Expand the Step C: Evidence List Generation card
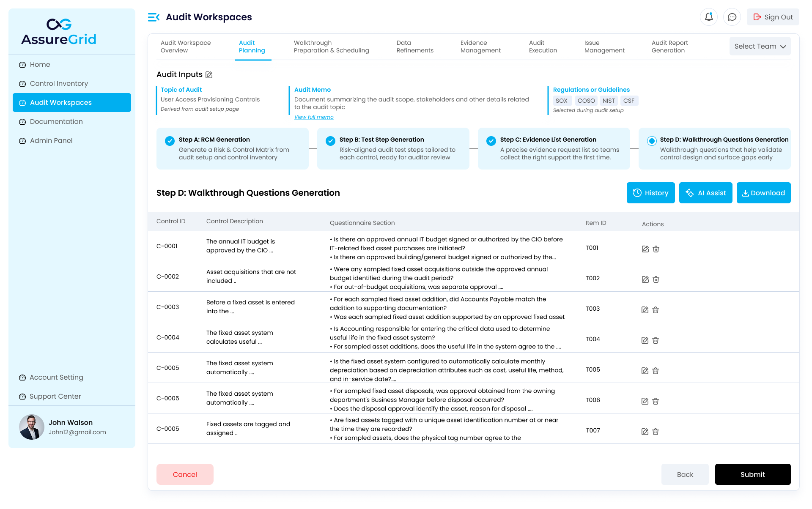The image size is (812, 509). click(553, 148)
